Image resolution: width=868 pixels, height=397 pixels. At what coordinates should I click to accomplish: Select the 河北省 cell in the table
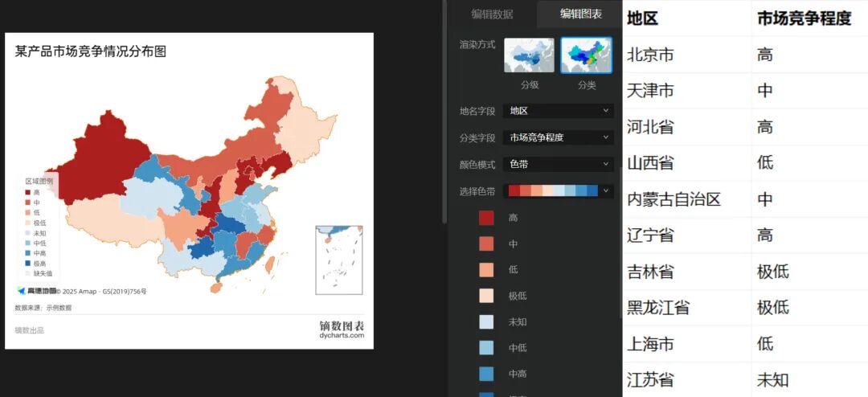coord(687,127)
